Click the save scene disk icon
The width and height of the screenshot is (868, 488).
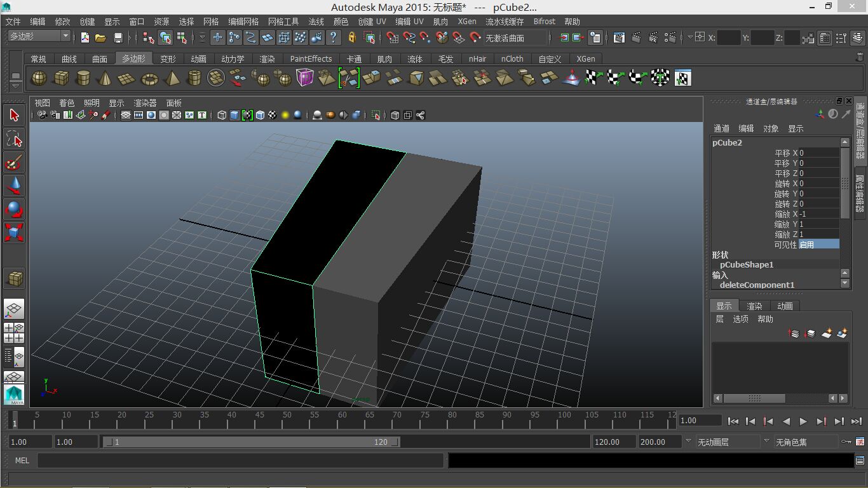coord(118,37)
